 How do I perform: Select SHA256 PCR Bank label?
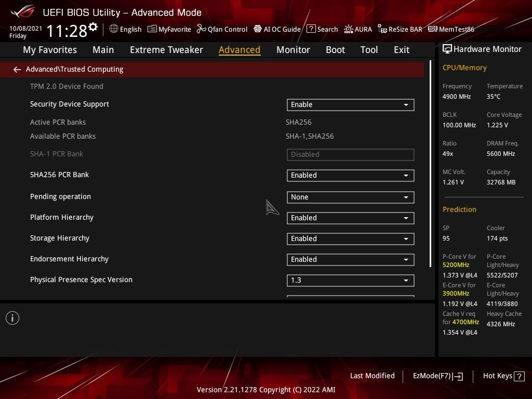[x=59, y=175]
